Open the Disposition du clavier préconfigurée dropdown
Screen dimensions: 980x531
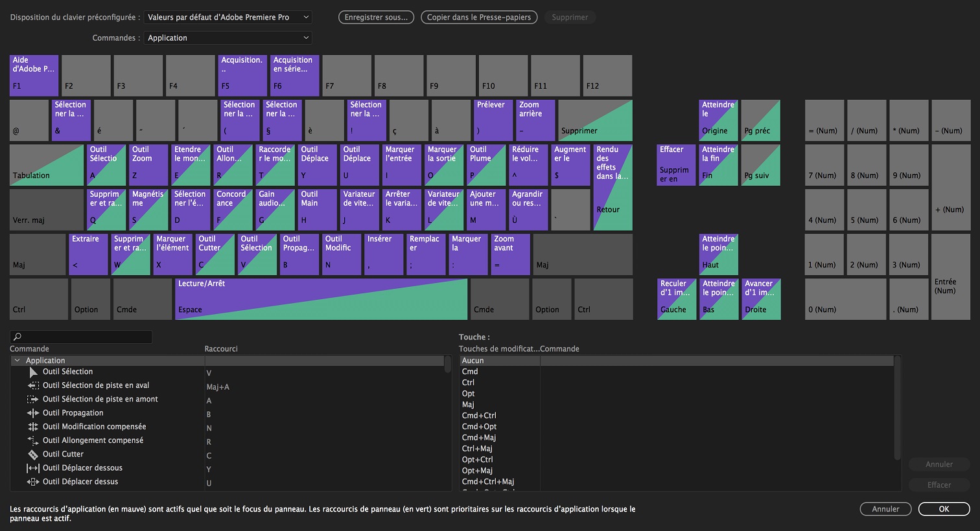(227, 17)
